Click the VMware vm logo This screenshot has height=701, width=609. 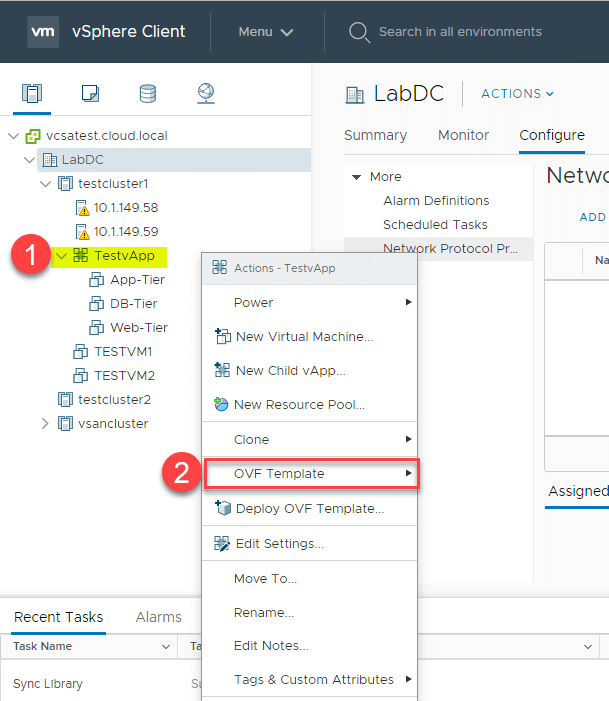click(43, 32)
